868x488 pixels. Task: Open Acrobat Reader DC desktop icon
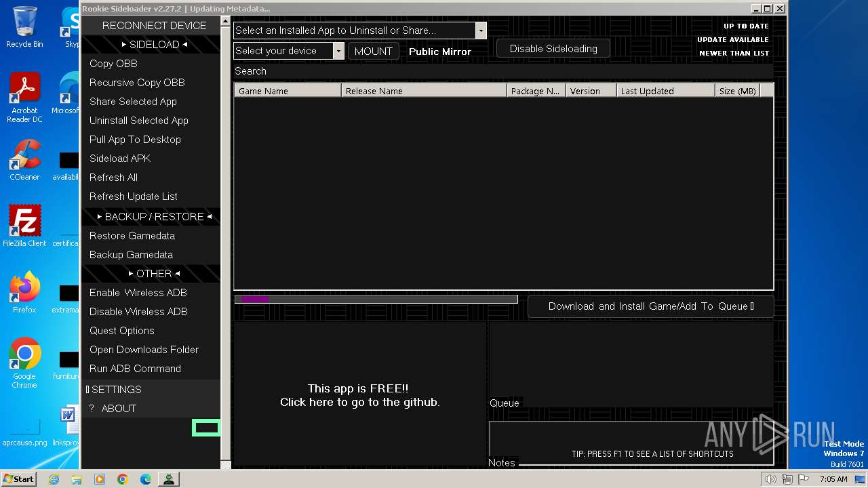24,98
